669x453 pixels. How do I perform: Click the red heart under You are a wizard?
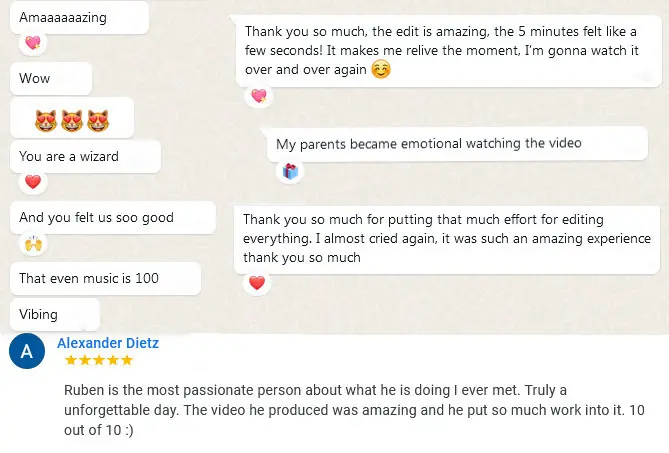pyautogui.click(x=33, y=182)
